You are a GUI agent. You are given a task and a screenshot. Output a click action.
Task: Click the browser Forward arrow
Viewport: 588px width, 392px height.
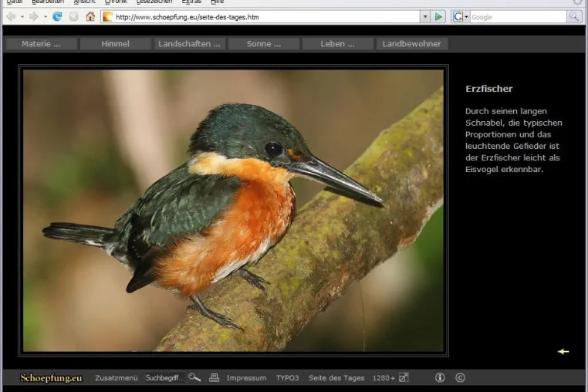pyautogui.click(x=34, y=16)
